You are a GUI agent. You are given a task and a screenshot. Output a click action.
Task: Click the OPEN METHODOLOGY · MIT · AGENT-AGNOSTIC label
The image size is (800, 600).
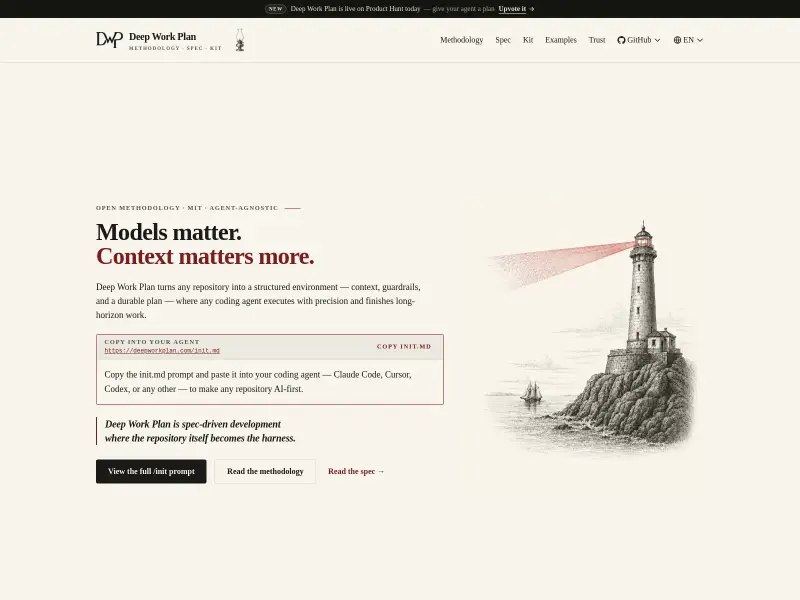[187, 208]
